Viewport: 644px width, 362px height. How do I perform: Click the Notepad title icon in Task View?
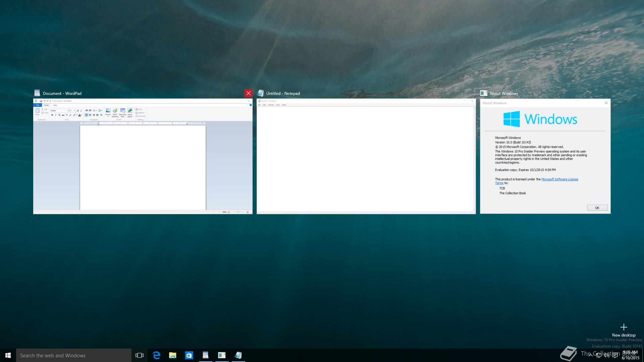click(260, 93)
